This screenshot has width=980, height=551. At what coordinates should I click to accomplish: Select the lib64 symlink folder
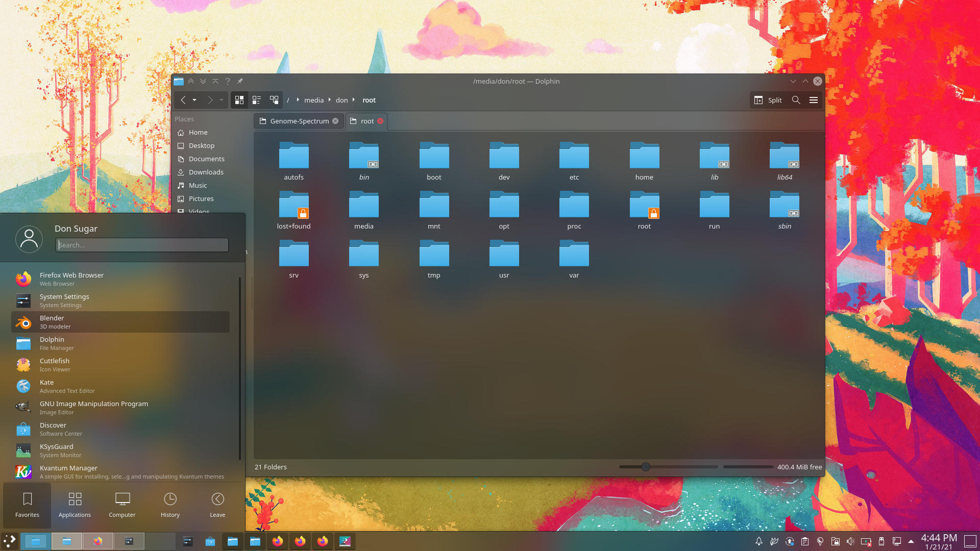point(785,160)
